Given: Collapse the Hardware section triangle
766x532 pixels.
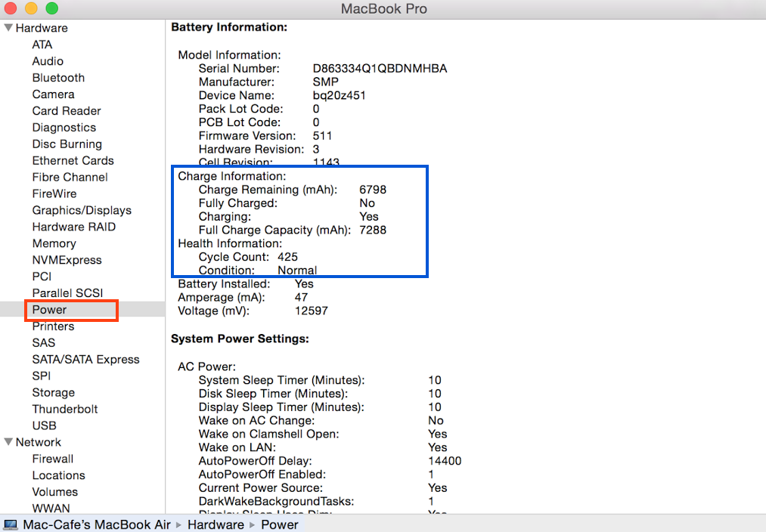Looking at the screenshot, I should tap(8, 28).
